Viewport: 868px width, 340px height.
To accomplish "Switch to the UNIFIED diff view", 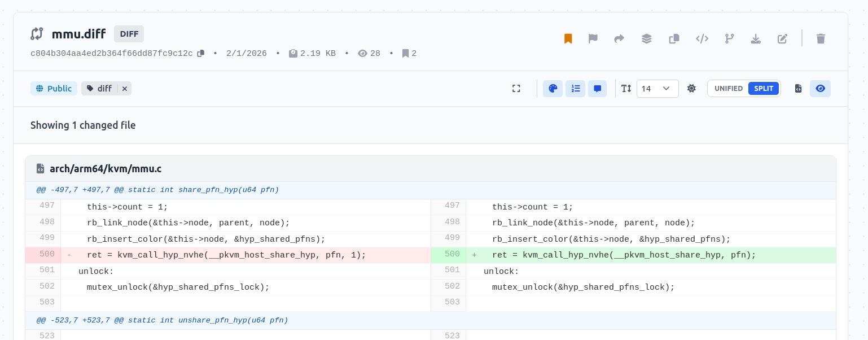I will (x=729, y=89).
